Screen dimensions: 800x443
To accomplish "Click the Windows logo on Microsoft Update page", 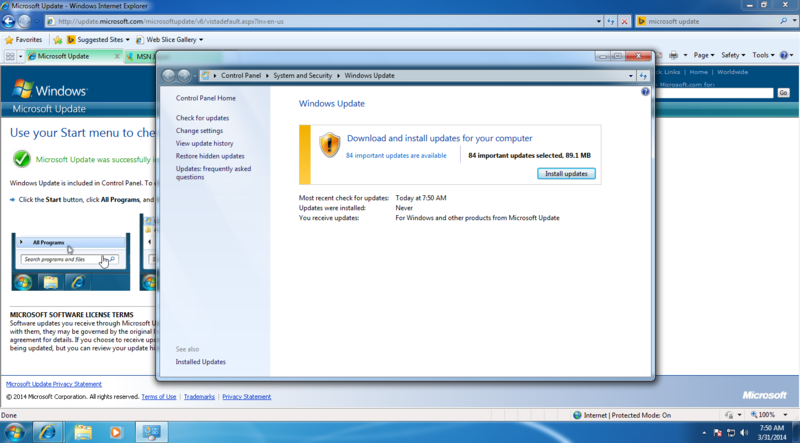I will 49,89.
